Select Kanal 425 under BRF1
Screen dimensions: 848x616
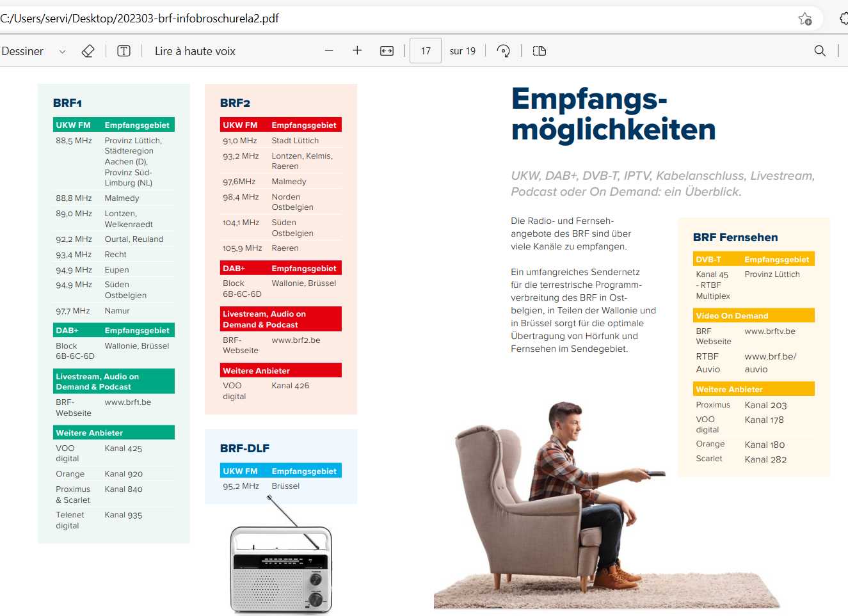pos(124,448)
